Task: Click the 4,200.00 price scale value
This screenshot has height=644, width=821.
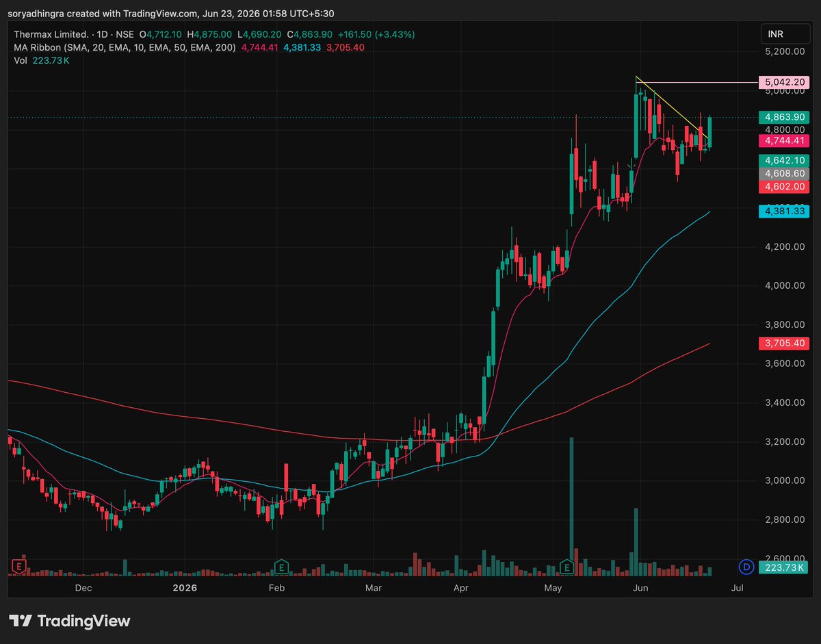Action: pos(784,246)
